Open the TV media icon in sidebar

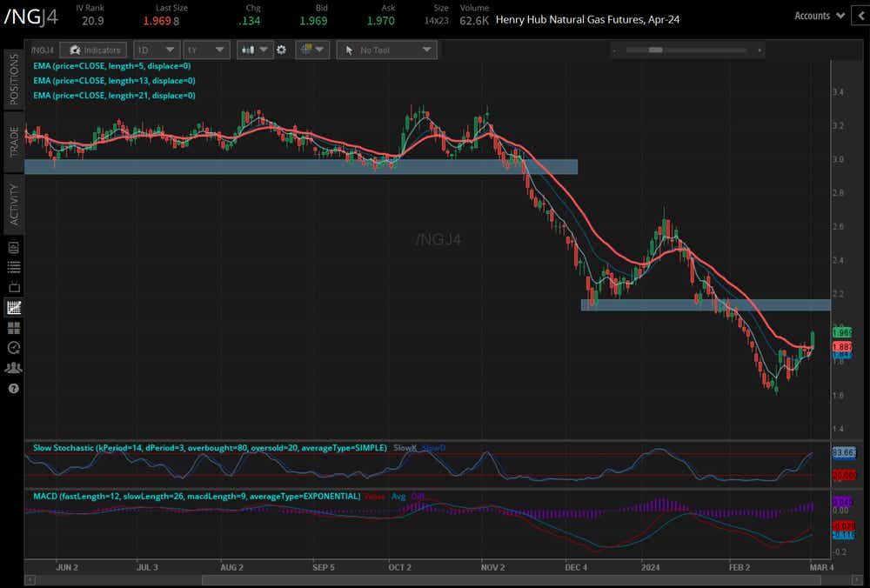(x=13, y=287)
